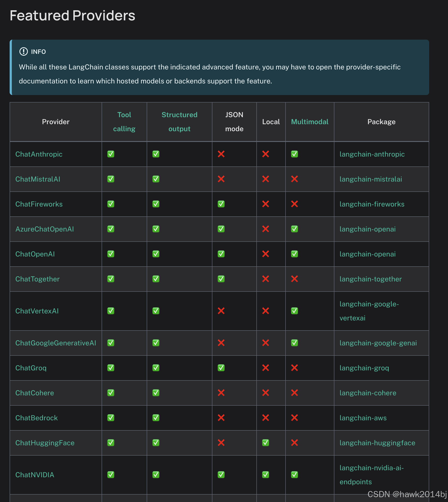448x502 pixels.
Task: Open the ChatVertexAI provider link
Action: 37,311
